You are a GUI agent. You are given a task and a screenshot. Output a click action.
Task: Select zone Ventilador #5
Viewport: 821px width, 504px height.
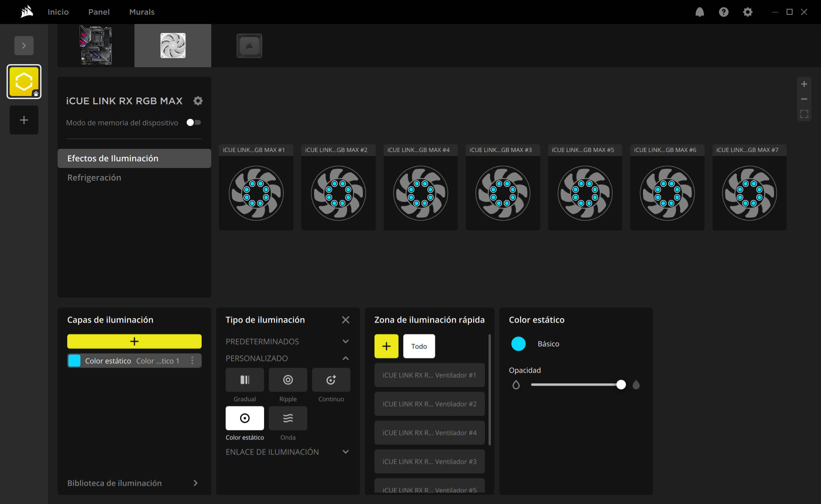pyautogui.click(x=429, y=486)
